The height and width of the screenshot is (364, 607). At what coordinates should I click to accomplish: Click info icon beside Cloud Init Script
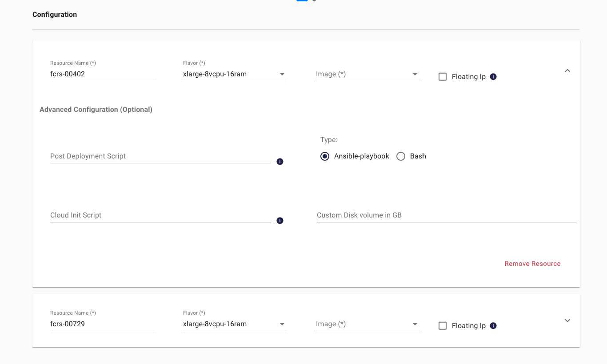coord(280,221)
